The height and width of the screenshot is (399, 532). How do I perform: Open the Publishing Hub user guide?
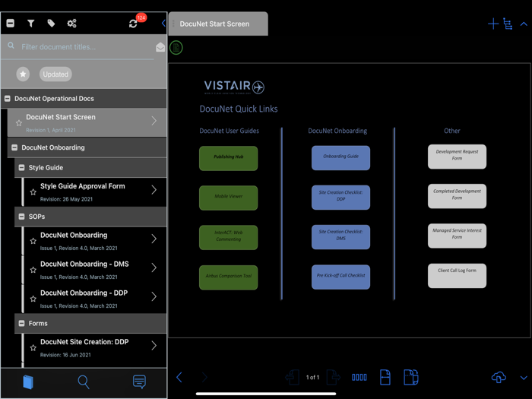point(228,158)
